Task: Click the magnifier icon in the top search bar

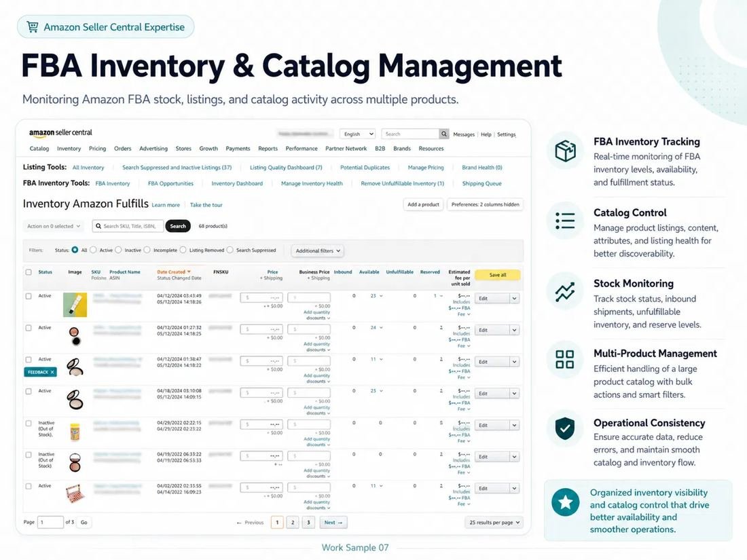Action: [443, 134]
